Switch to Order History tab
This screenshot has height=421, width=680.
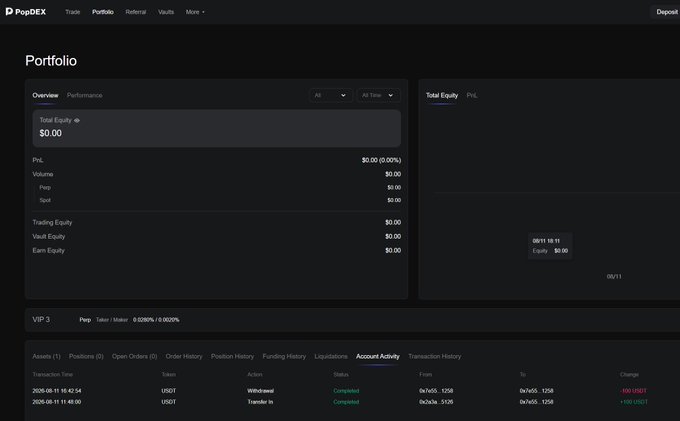pyautogui.click(x=184, y=356)
